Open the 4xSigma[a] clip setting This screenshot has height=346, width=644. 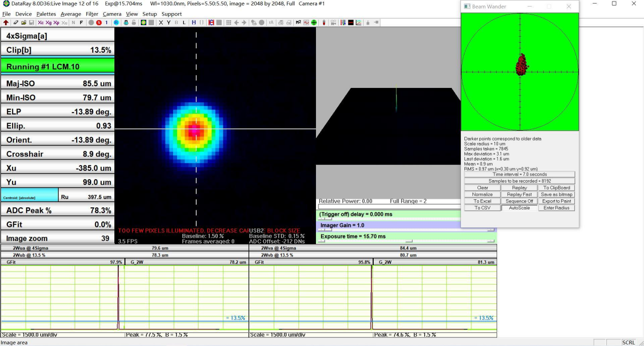point(57,36)
